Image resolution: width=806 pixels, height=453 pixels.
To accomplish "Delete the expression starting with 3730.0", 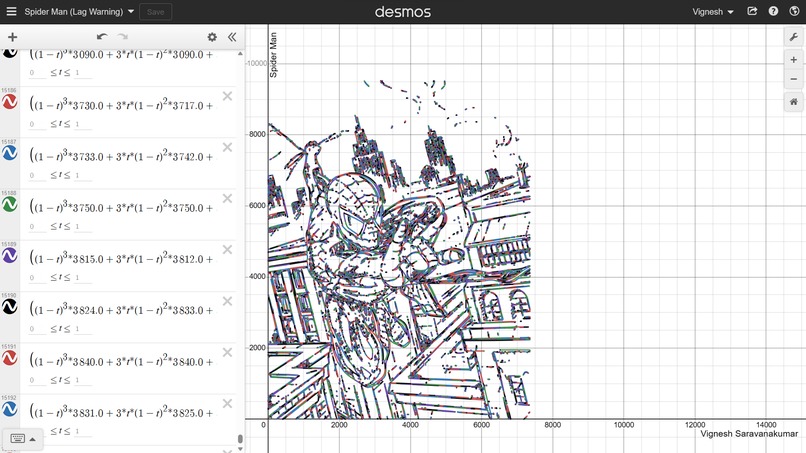I will tap(227, 96).
